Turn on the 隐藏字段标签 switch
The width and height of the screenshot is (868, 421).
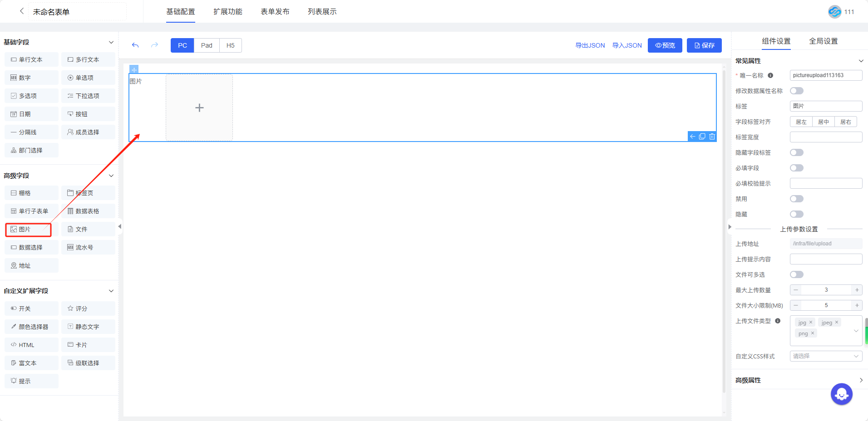point(797,153)
